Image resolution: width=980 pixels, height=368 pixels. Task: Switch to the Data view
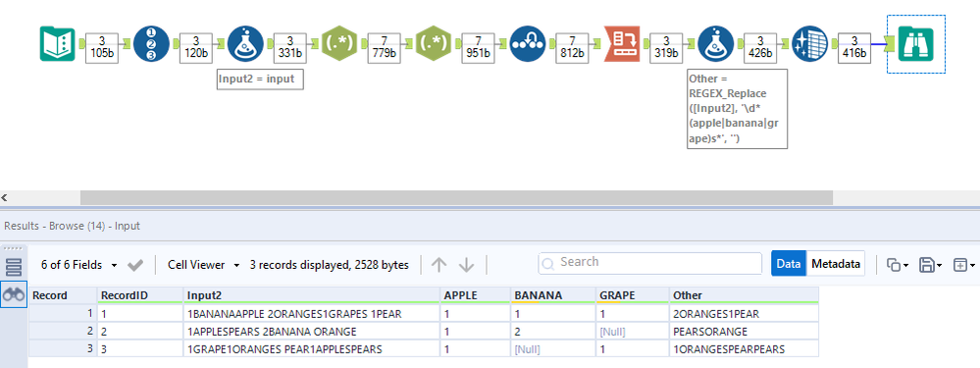coord(789,264)
